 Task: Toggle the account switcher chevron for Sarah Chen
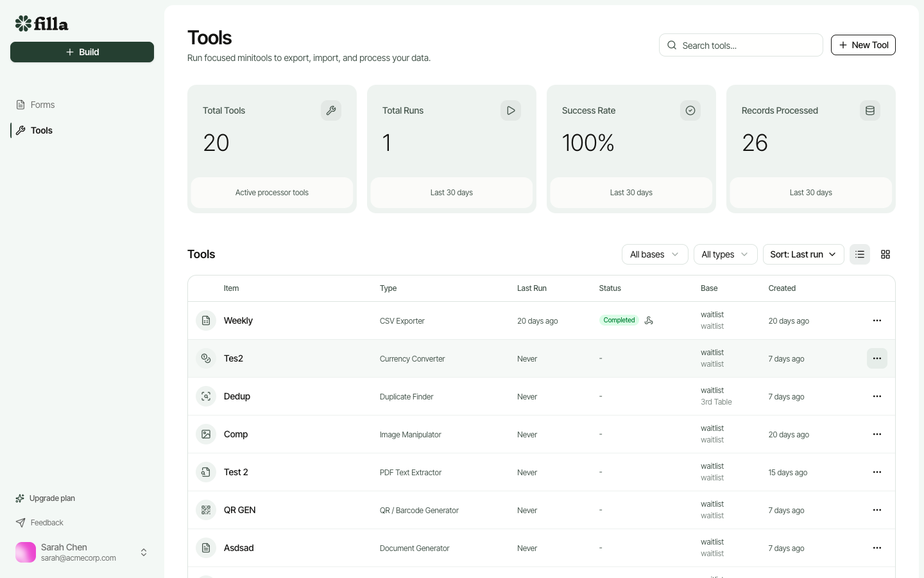(x=144, y=552)
